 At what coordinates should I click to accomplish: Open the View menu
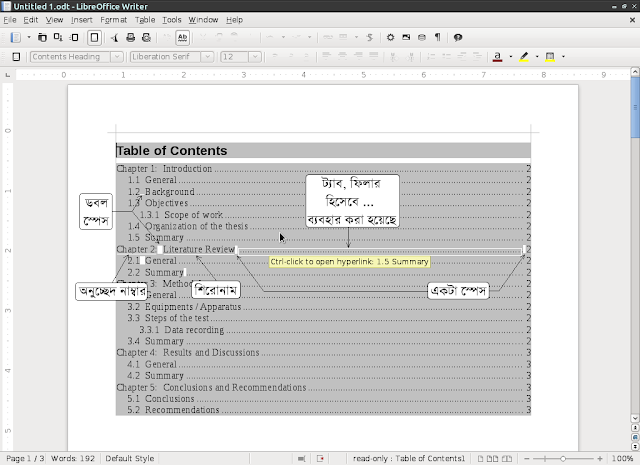[x=54, y=20]
